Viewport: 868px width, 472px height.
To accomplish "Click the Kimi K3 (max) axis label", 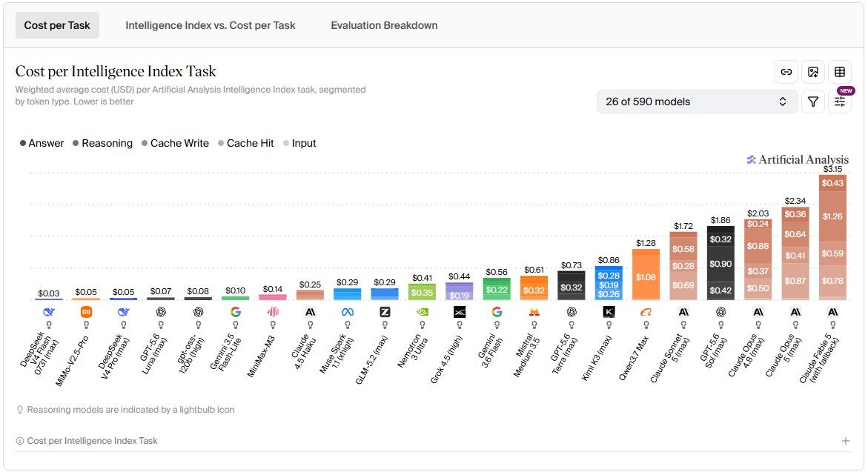I will (597, 358).
